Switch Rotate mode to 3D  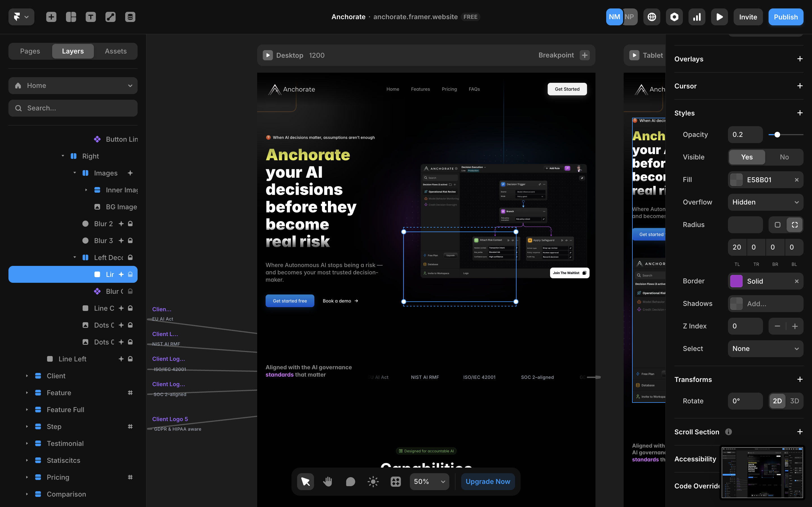tap(794, 401)
